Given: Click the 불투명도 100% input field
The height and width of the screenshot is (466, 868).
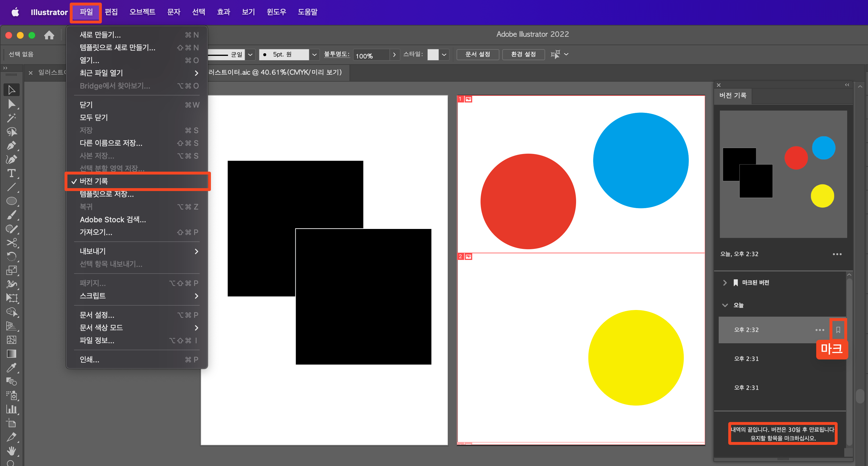Looking at the screenshot, I should [x=371, y=55].
